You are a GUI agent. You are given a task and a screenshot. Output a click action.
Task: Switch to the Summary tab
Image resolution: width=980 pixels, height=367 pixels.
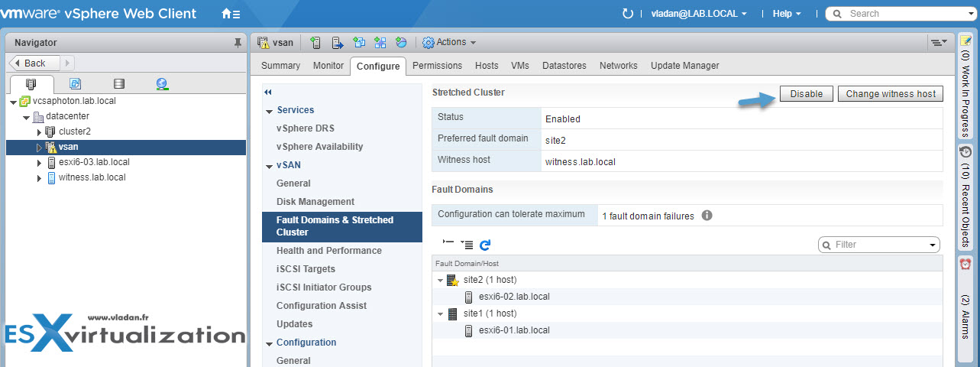point(281,66)
